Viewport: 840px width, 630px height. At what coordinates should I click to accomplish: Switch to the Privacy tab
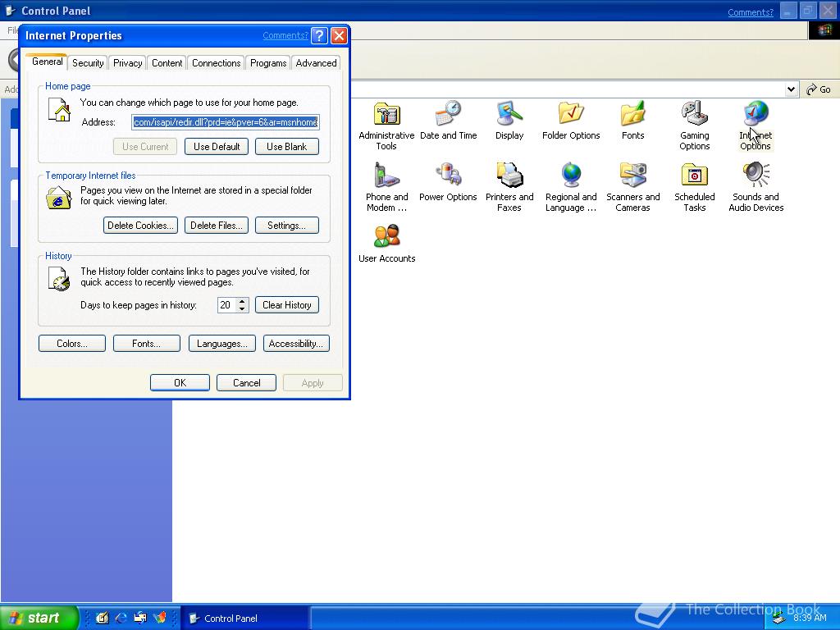(127, 63)
